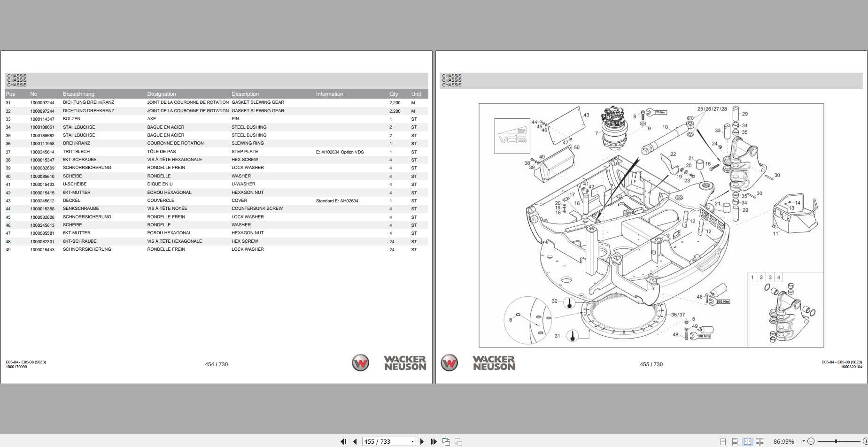Click the Qty column header
The width and height of the screenshot is (868, 447).
tap(394, 94)
